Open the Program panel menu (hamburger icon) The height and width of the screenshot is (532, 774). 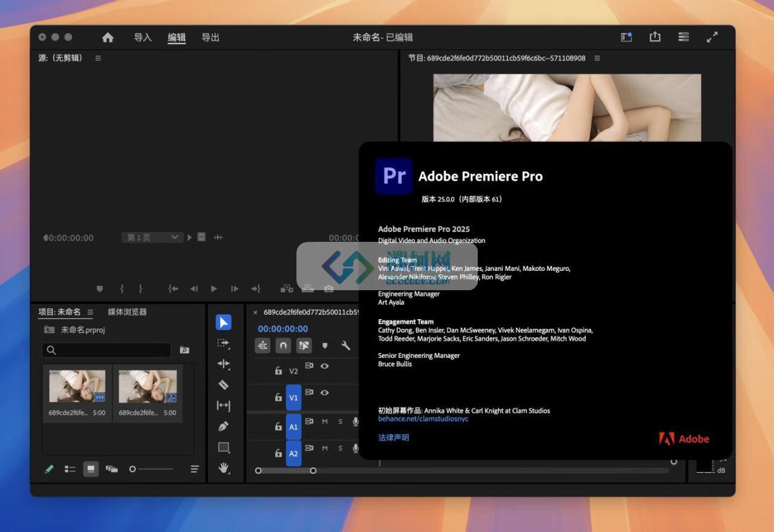pos(597,58)
